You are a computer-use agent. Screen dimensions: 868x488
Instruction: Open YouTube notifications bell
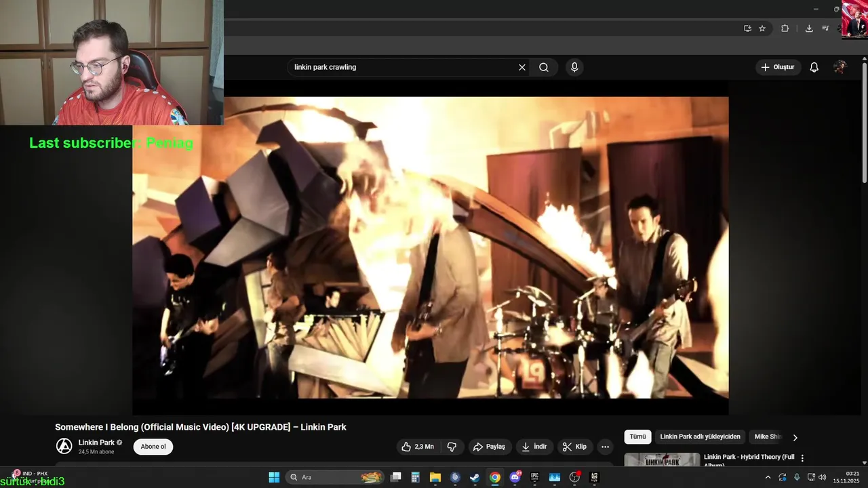point(814,67)
